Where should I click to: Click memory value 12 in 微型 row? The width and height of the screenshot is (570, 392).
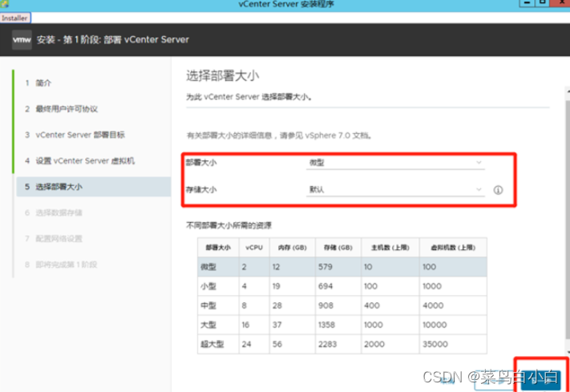point(277,267)
